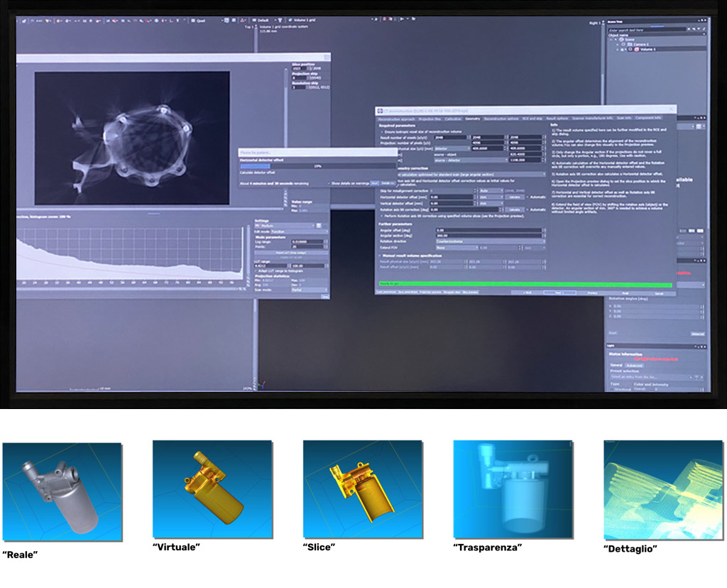Screen dimensions: 727x588
Task: Switch to Reconstruction options tab
Action: coord(501,119)
